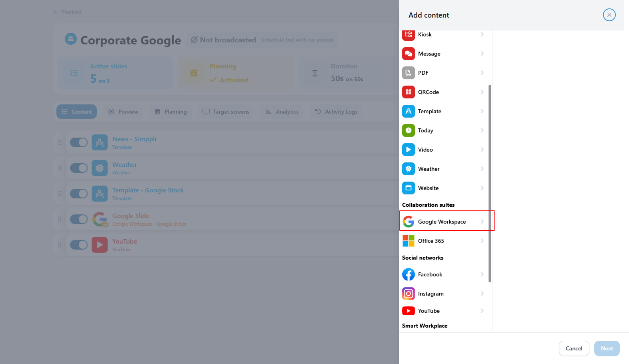Click the YouTube chevron in Add content
This screenshot has height=364, width=629.
tap(482, 311)
